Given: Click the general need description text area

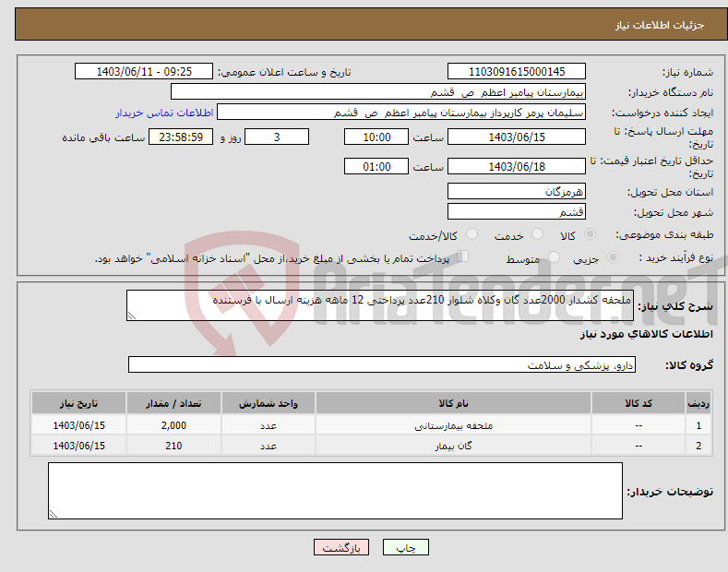Looking at the screenshot, I should pos(380,305).
